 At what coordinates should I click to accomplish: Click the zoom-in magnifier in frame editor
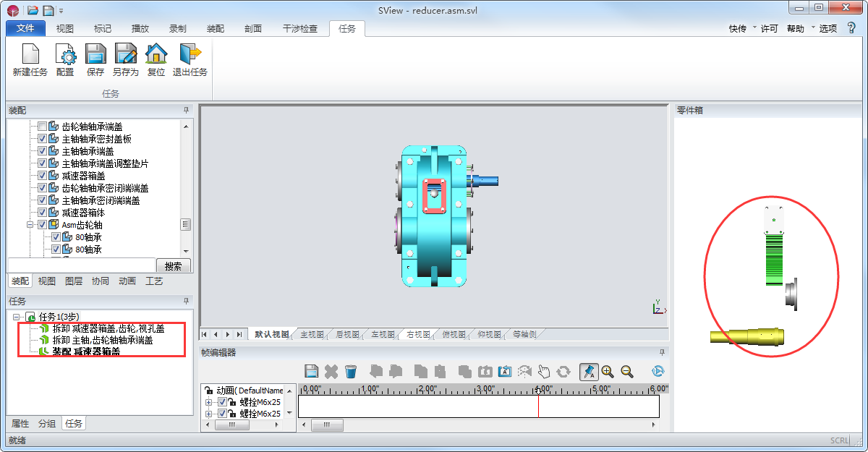tap(608, 372)
